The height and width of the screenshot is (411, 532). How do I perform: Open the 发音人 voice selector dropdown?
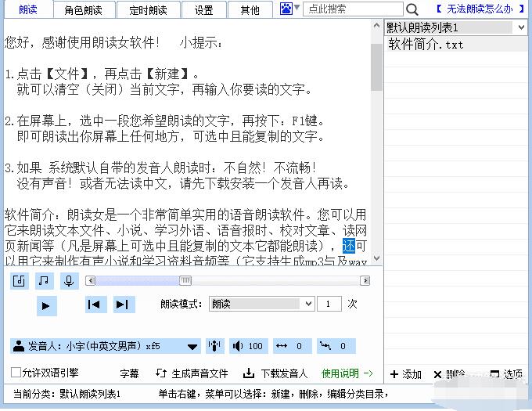coord(105,346)
